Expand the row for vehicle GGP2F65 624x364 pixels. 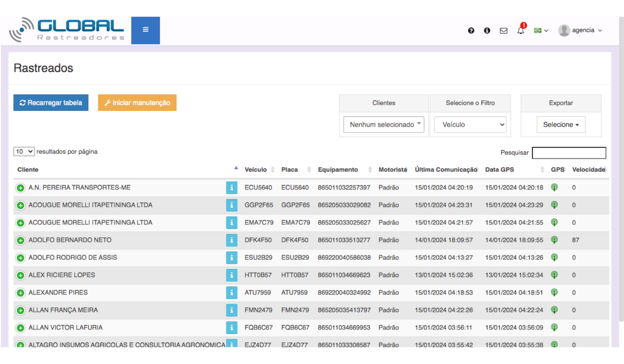[x=20, y=205]
